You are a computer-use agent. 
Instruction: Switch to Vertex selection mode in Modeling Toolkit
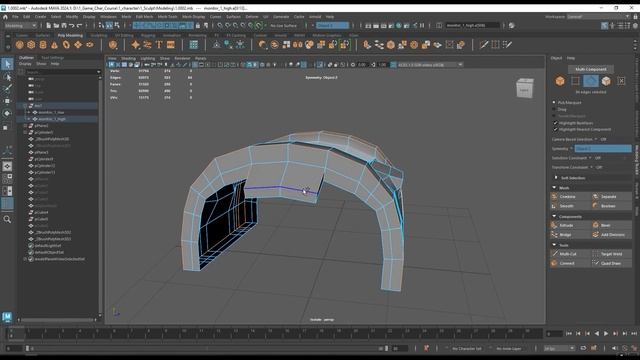click(575, 81)
